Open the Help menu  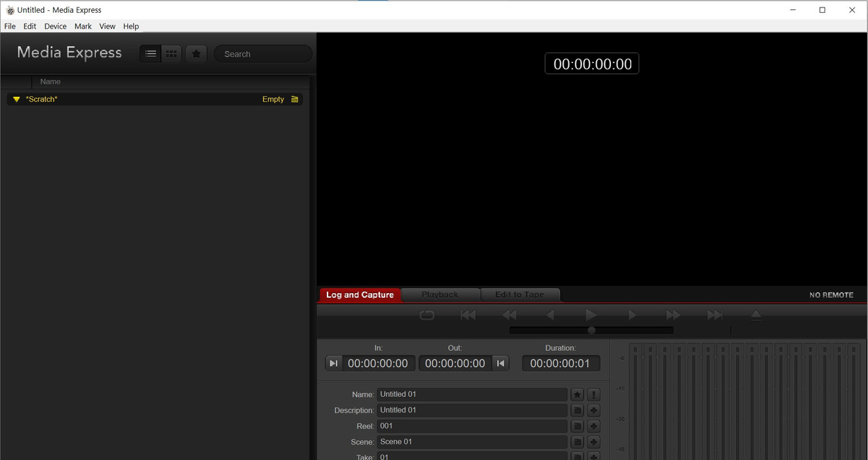point(131,26)
